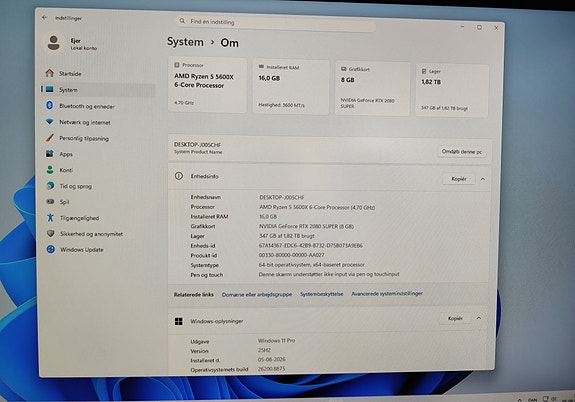Select Bluetooth og enheder icon

click(x=50, y=106)
